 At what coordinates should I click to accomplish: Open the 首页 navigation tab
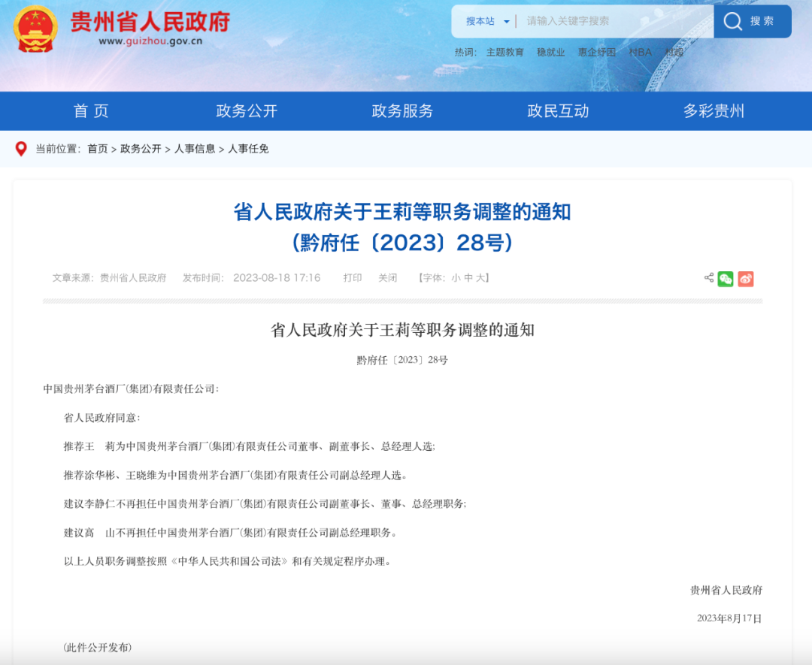tap(91, 110)
